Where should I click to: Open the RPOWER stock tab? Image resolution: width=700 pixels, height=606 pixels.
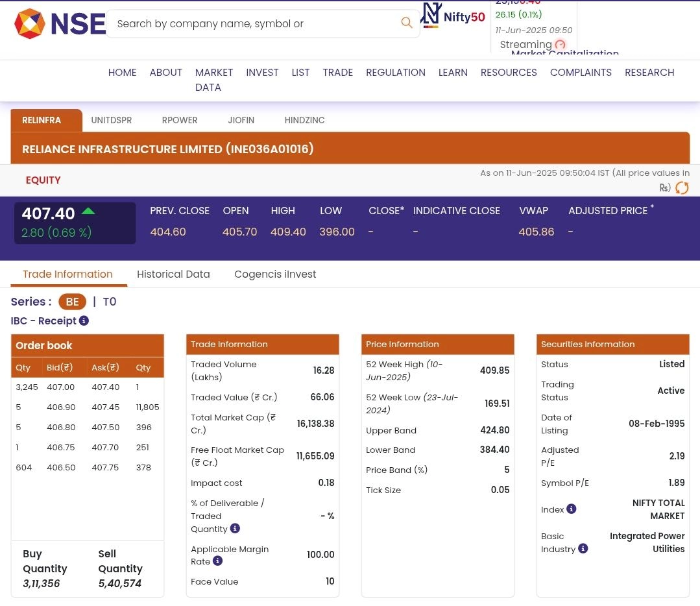[x=180, y=121]
